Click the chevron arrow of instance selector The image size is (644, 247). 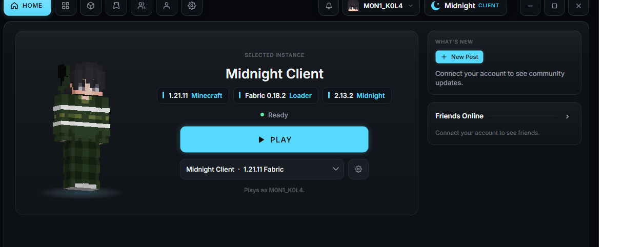[336, 169]
